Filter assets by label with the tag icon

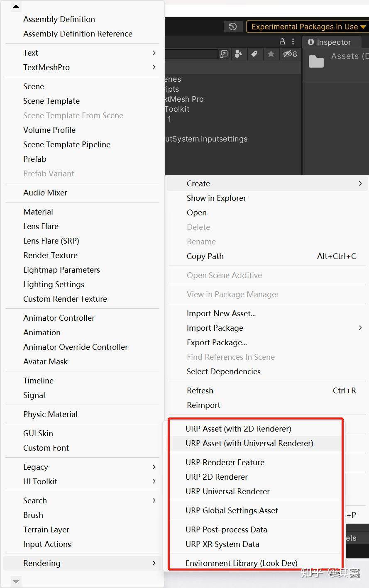(255, 54)
